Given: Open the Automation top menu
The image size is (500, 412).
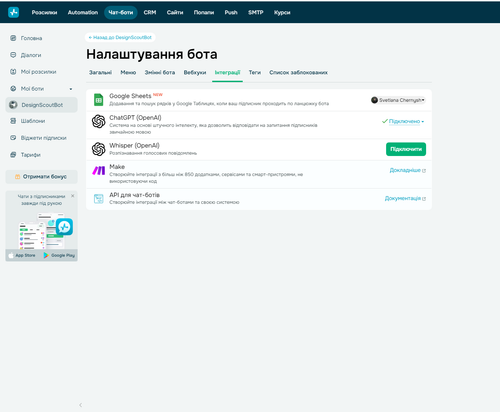Looking at the screenshot, I should click(x=83, y=12).
